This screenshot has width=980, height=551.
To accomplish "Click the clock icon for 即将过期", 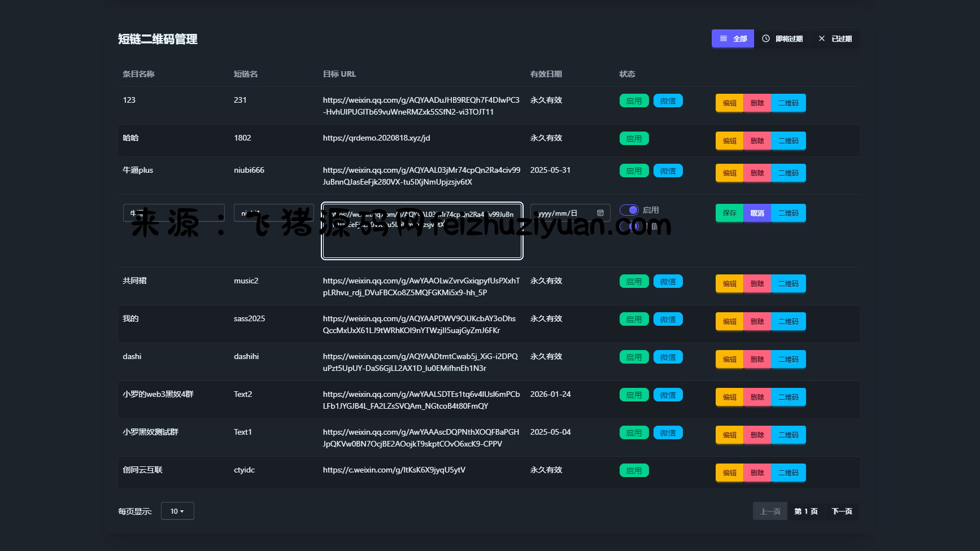I will (x=766, y=39).
